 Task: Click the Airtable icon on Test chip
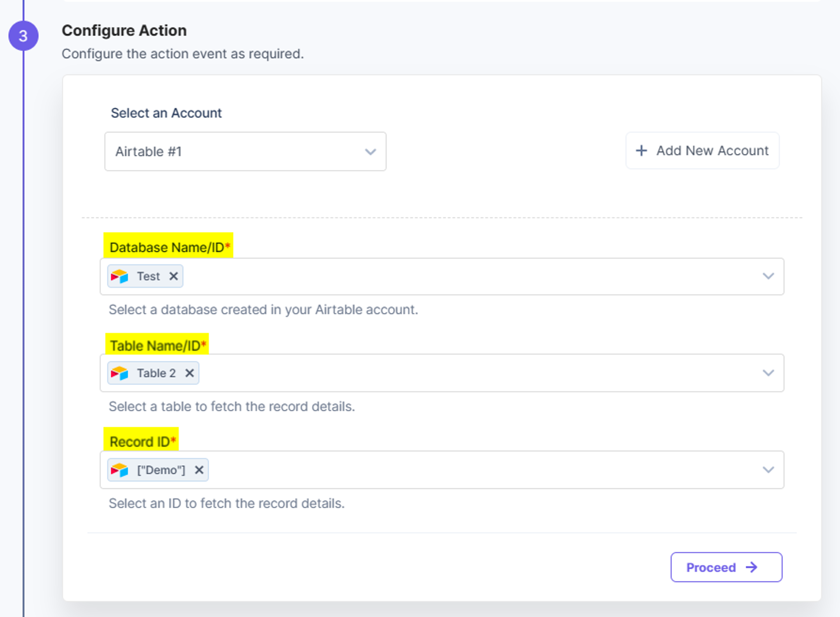click(x=119, y=276)
